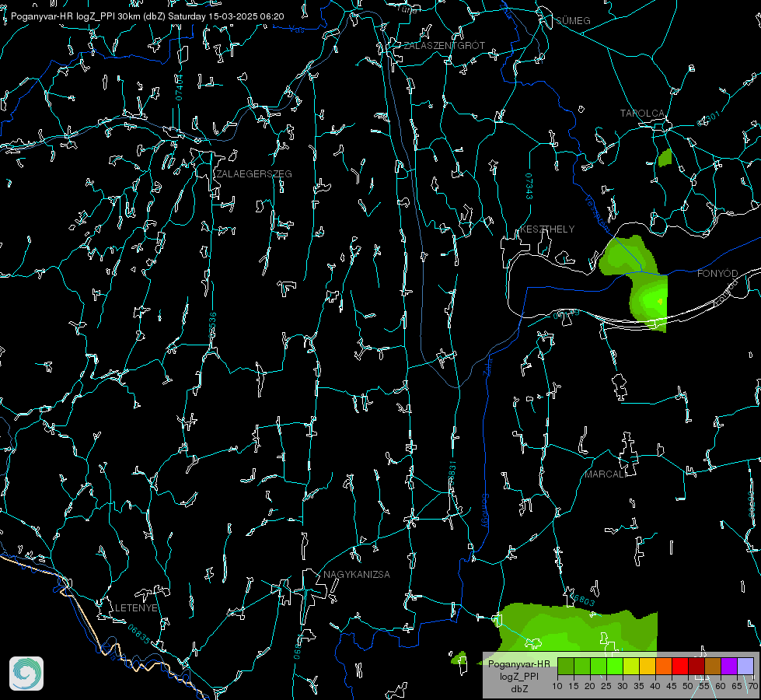Click the legend scale value 70
761x700 pixels.
(753, 686)
